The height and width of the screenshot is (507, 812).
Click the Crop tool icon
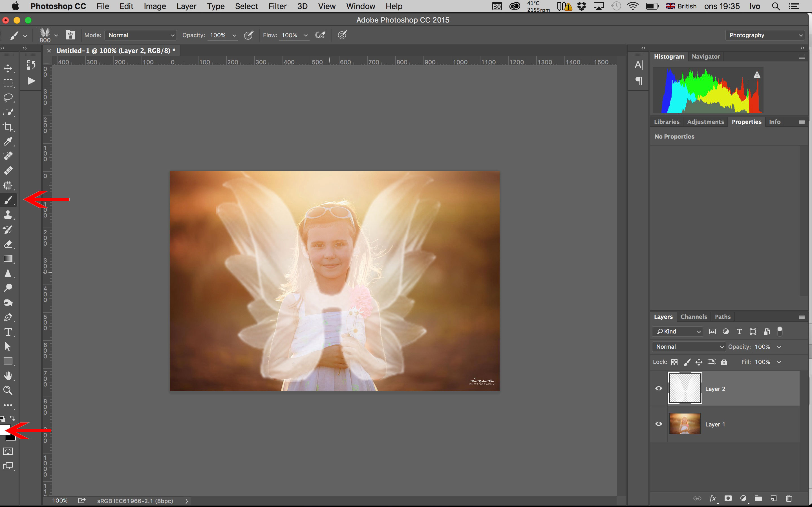(x=8, y=126)
